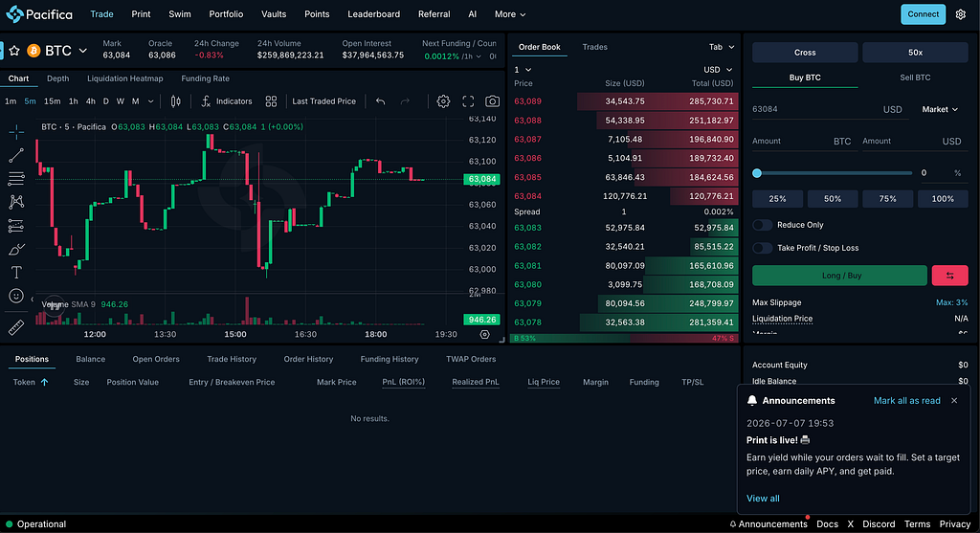Viewport: 980px width, 533px height.
Task: Open the Indicators menu
Action: point(226,101)
